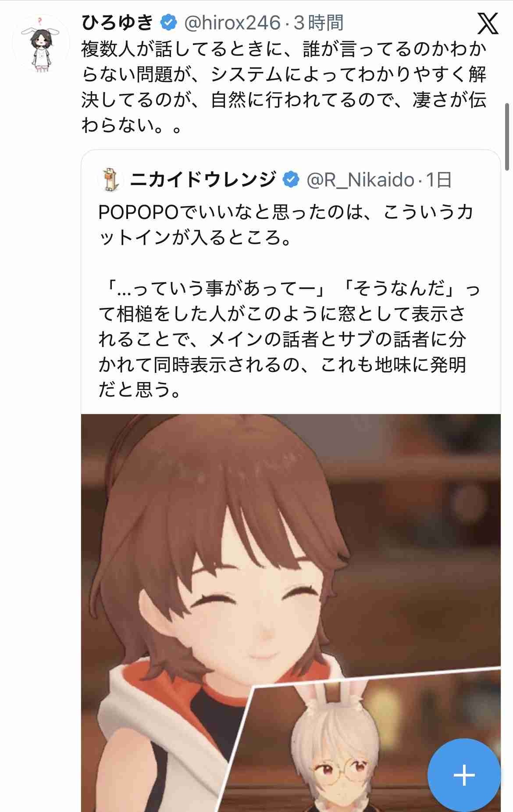Click the scrollbar thumb on right edge
The height and width of the screenshot is (812, 513).
click(507, 137)
